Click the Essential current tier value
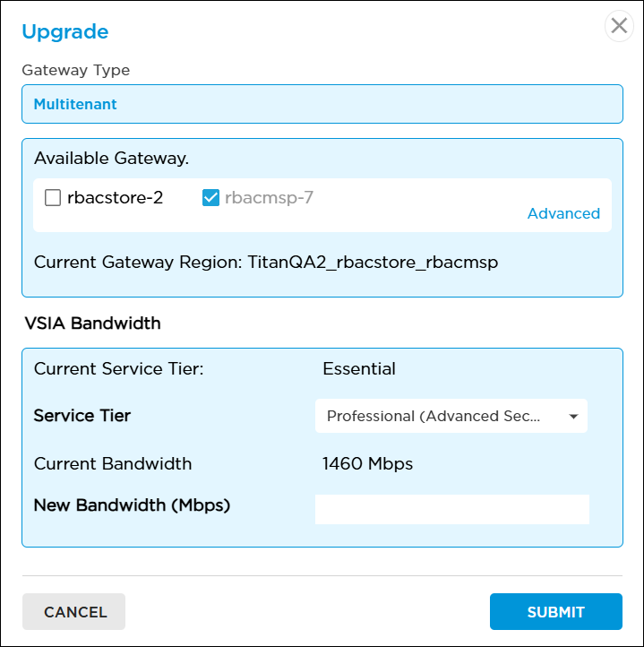The height and width of the screenshot is (647, 644). tap(359, 368)
